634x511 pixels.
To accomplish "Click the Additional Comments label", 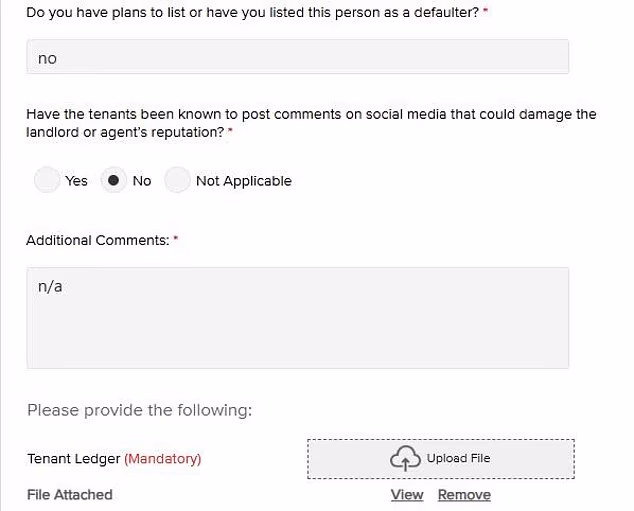I will pos(97,241).
